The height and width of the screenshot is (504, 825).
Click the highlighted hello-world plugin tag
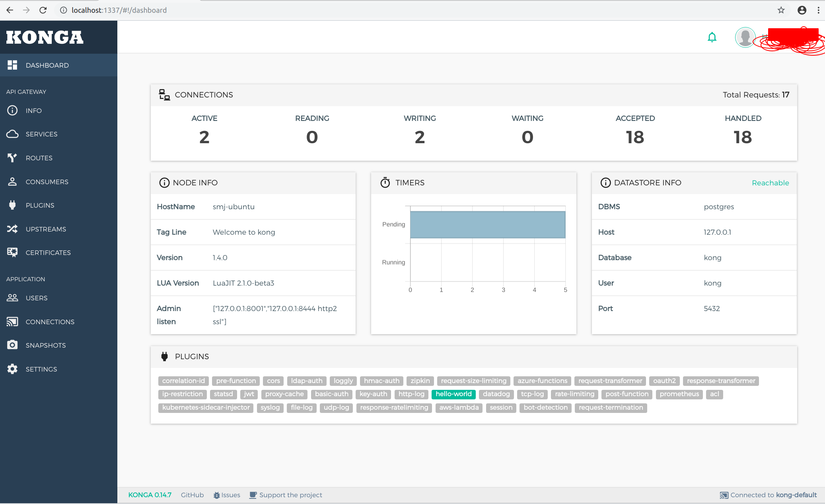[453, 394]
